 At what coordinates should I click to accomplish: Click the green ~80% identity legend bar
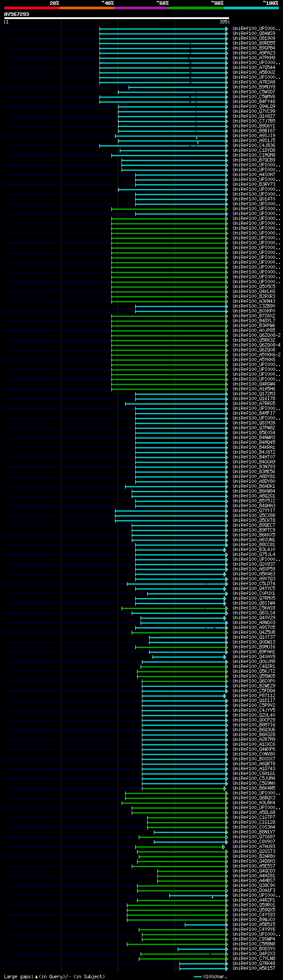pyautogui.click(x=196, y=8)
